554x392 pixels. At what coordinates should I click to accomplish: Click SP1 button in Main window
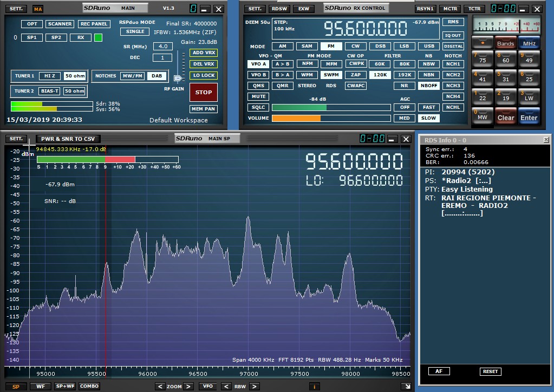32,37
